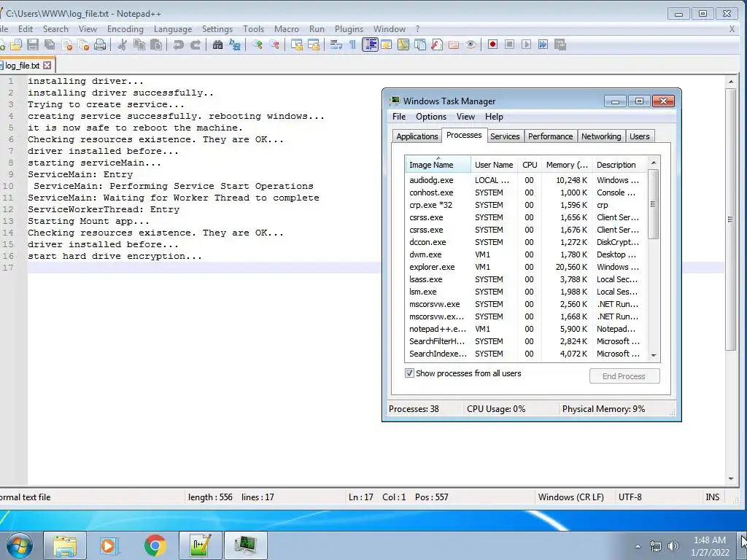This screenshot has width=747, height=560.
Task: Click the Synchronize Vertical Scrolling icon
Action: (297, 44)
